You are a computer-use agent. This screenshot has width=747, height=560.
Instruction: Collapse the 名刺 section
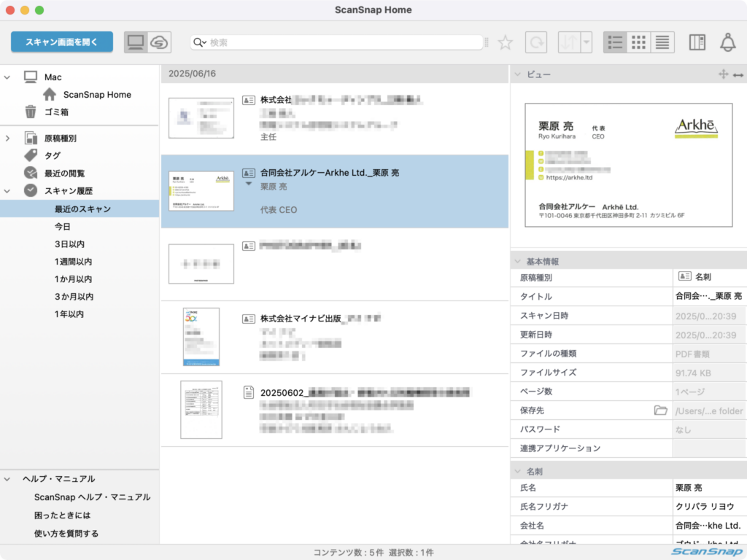point(518,472)
